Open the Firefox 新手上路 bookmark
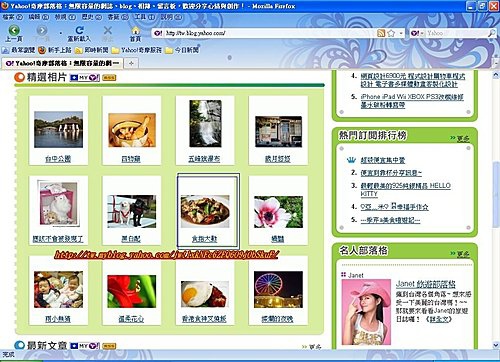500x362 pixels. tap(55, 50)
